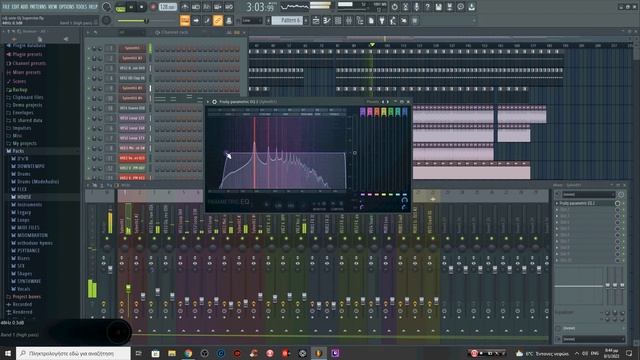Open the Browser toolbar icon

[x=360, y=20]
